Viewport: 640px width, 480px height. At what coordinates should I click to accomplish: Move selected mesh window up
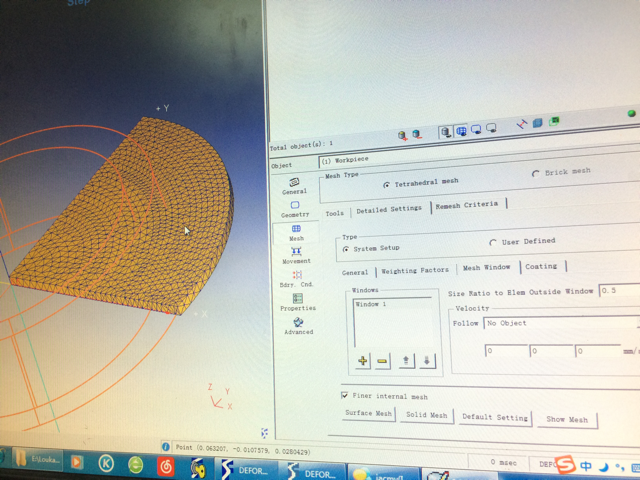click(406, 361)
